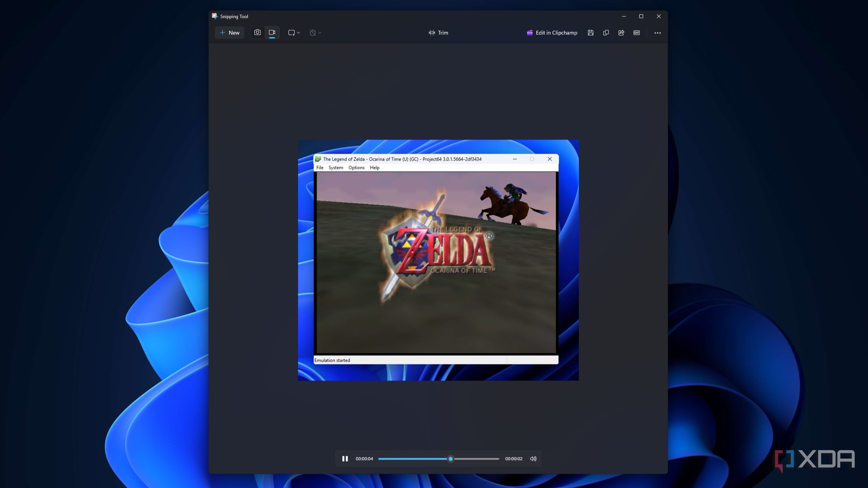Close the Snipping Tool window
Image resolution: width=868 pixels, height=488 pixels.
tap(659, 16)
